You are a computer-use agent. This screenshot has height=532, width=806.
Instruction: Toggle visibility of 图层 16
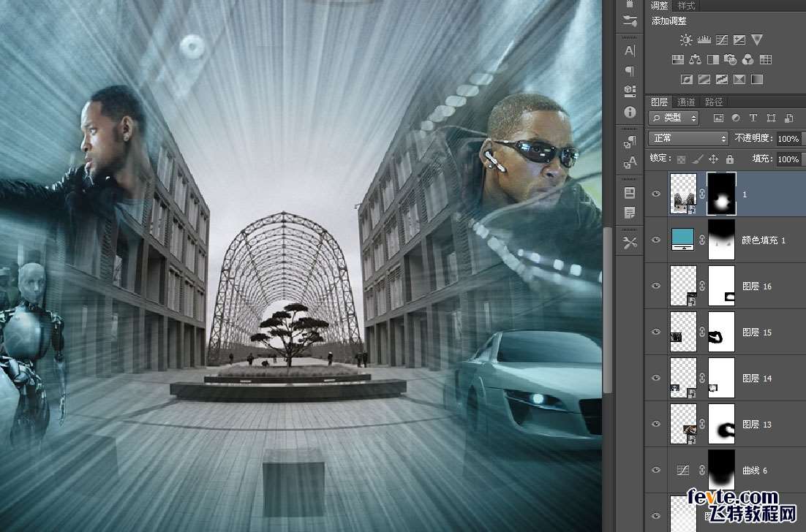(x=656, y=286)
